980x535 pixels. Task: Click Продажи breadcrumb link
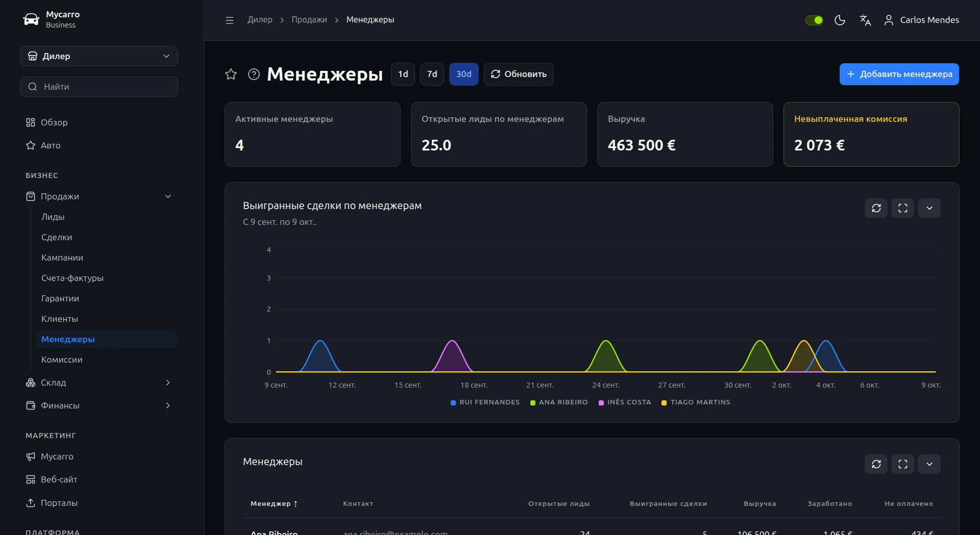tap(309, 20)
